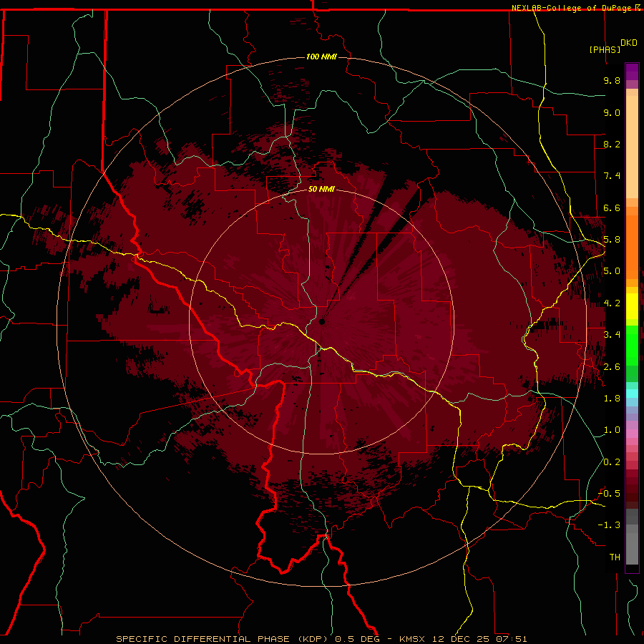Click the -1.3 scale value

click(x=609, y=525)
